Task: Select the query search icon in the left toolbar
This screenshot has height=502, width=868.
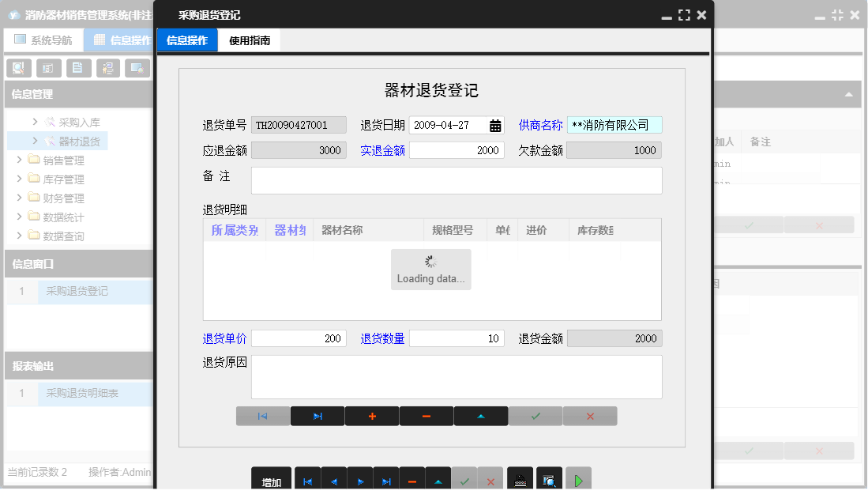Action: (18, 68)
